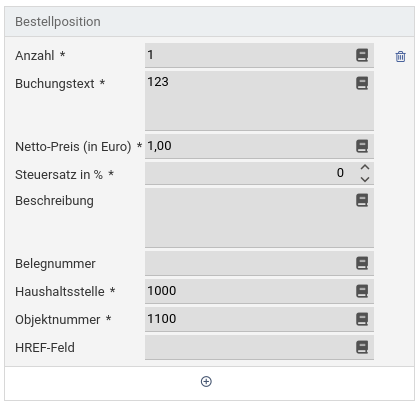Add a new position with the plus icon
This screenshot has height=409, width=419.
(206, 381)
